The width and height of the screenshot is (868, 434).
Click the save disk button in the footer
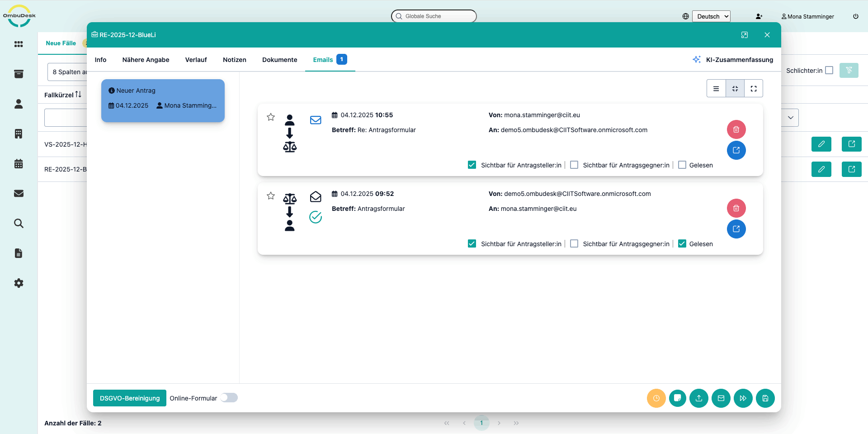765,398
